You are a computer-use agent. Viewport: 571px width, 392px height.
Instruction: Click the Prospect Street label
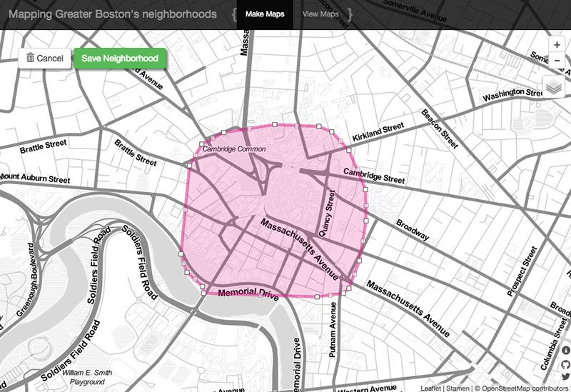(x=522, y=271)
